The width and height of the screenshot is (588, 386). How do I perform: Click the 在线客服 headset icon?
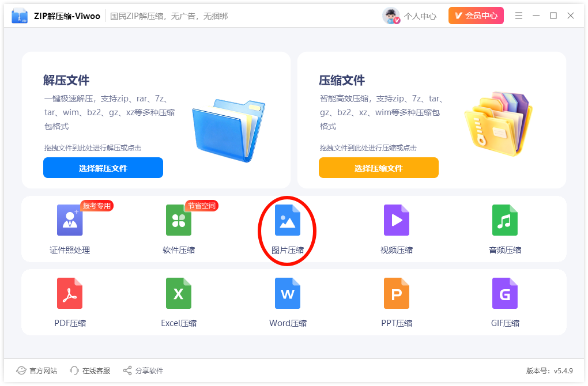pos(74,370)
